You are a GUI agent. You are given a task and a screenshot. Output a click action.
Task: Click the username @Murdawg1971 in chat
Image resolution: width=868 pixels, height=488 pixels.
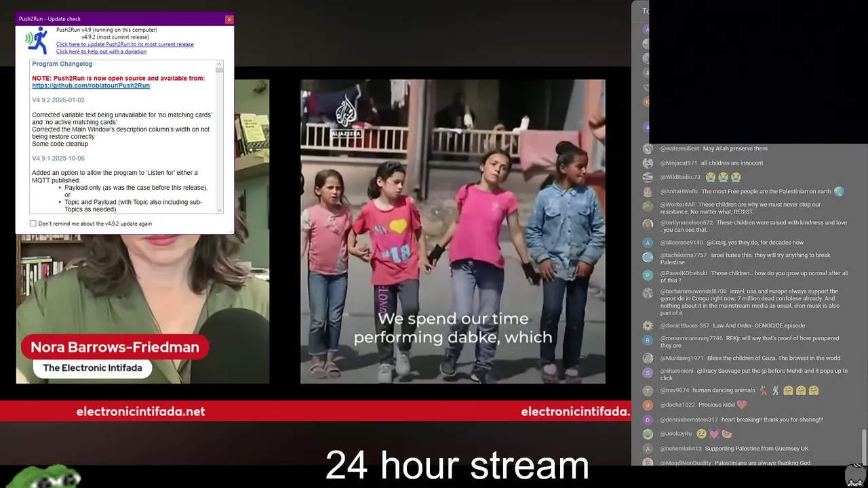point(682,359)
